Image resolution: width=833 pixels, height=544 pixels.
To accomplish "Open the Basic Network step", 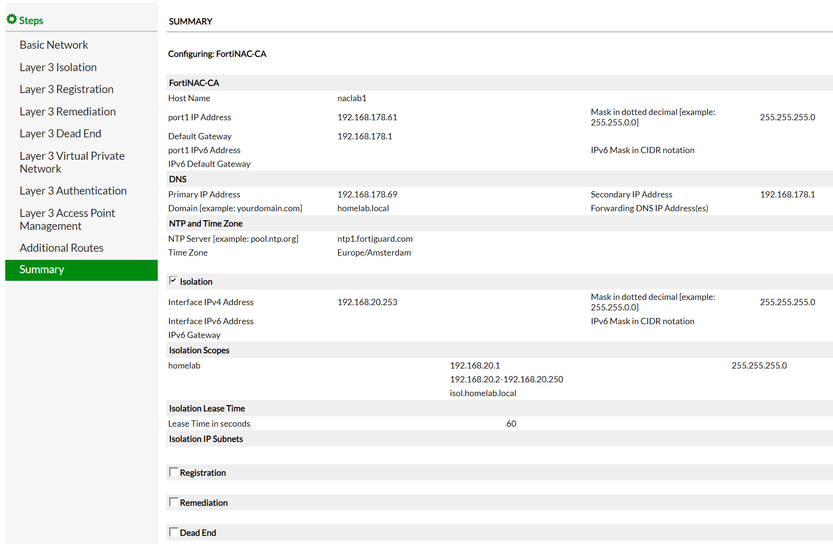I will [x=54, y=45].
